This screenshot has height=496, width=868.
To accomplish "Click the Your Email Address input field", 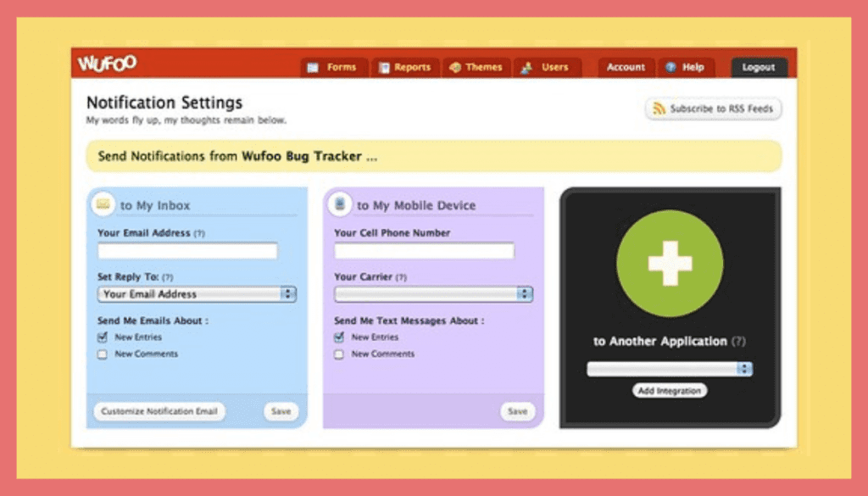I will (187, 251).
